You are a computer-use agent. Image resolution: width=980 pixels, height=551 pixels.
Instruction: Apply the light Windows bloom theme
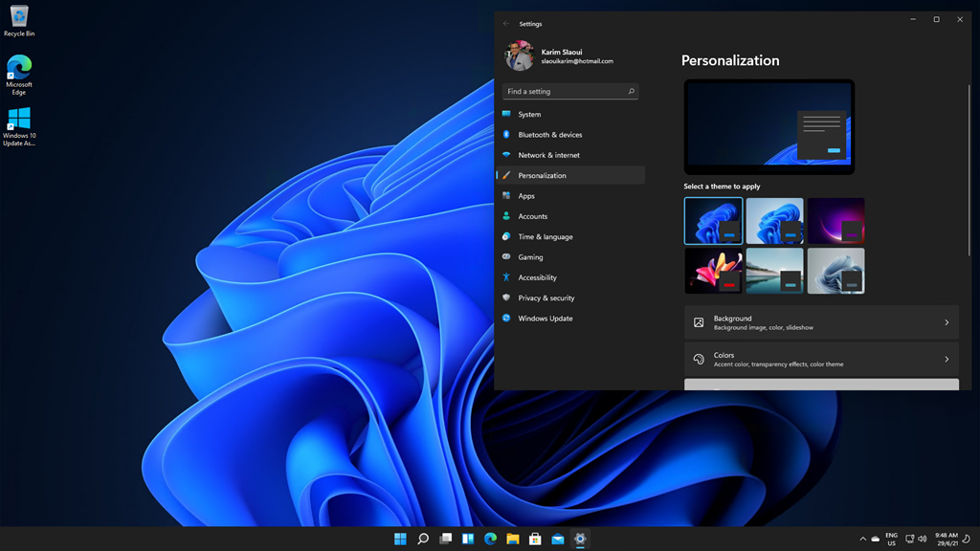point(774,221)
